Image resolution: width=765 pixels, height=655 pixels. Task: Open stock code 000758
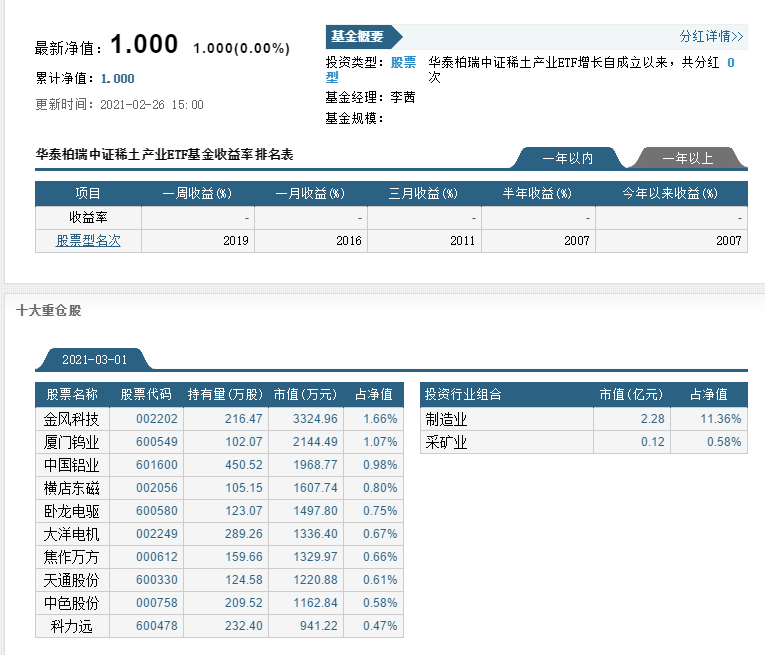pyautogui.click(x=157, y=602)
